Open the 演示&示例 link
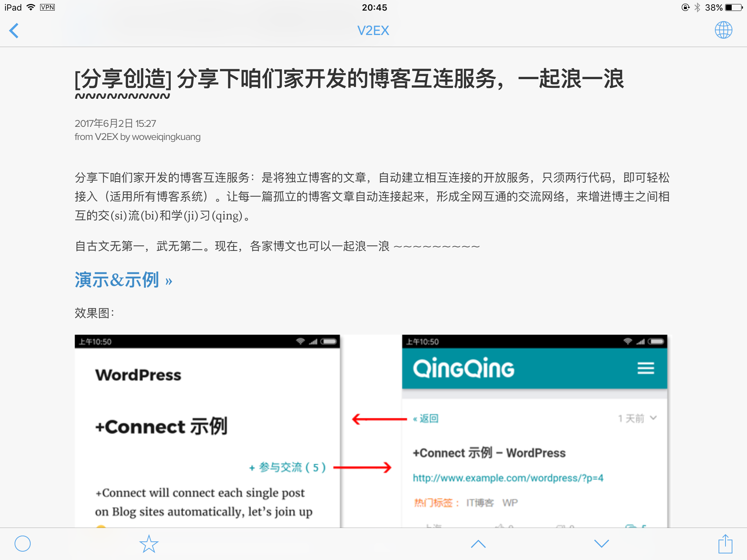 (x=123, y=280)
